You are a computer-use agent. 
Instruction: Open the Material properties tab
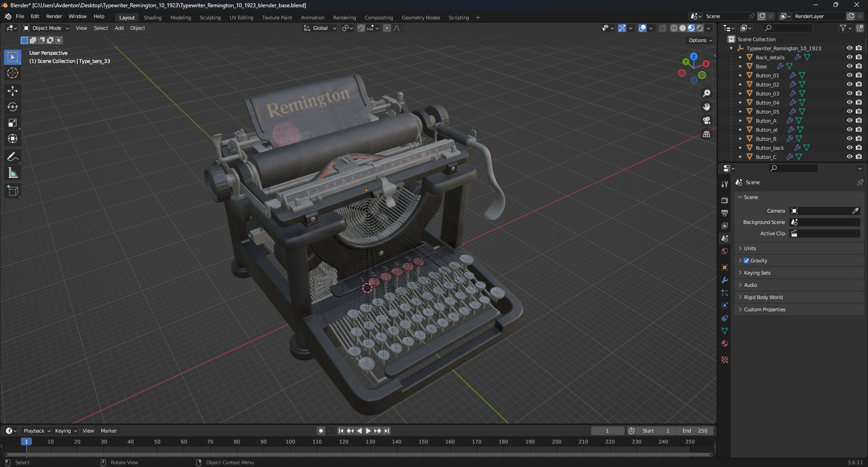tap(725, 343)
